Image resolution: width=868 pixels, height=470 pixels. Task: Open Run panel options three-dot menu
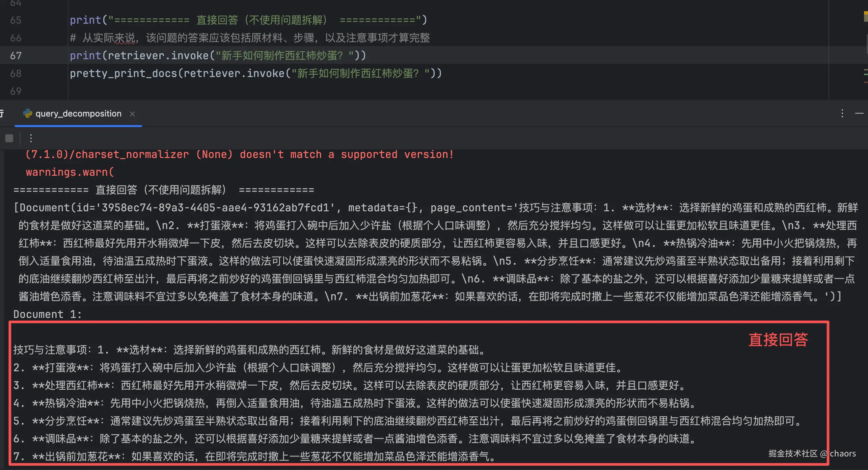[x=842, y=113]
